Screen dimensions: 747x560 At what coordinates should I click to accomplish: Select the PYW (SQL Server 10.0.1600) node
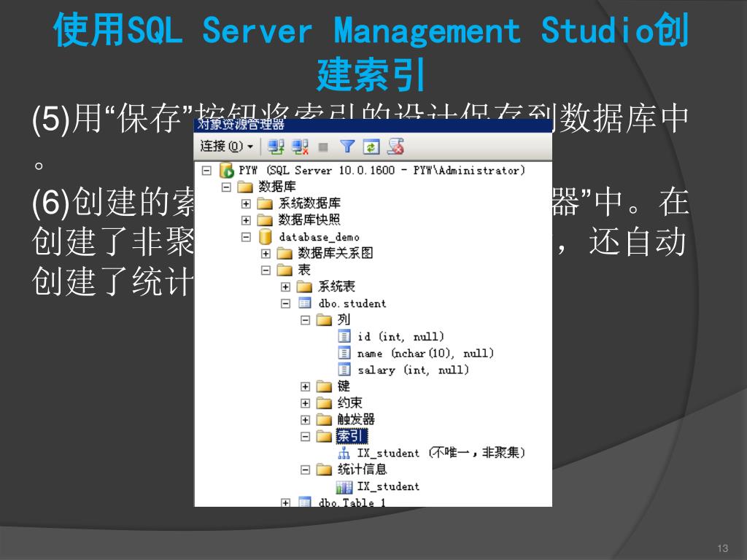(382, 170)
